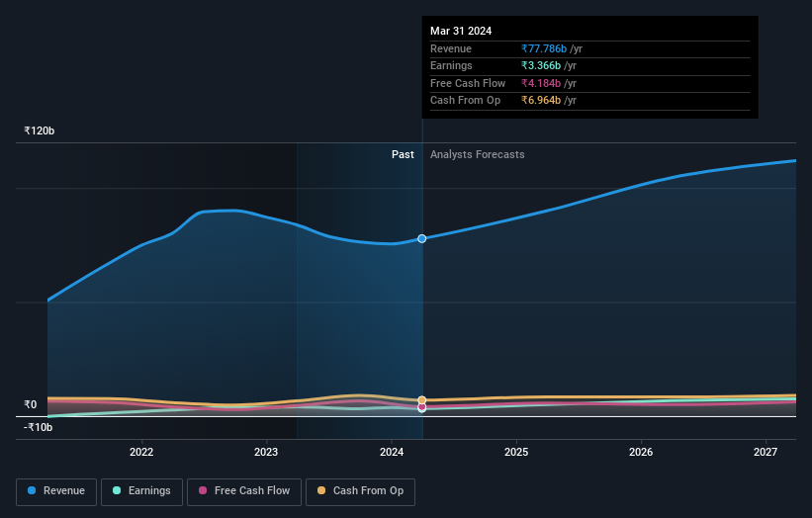Image resolution: width=812 pixels, height=518 pixels.
Task: Click the 2025 x-axis label
Action: click(x=516, y=452)
